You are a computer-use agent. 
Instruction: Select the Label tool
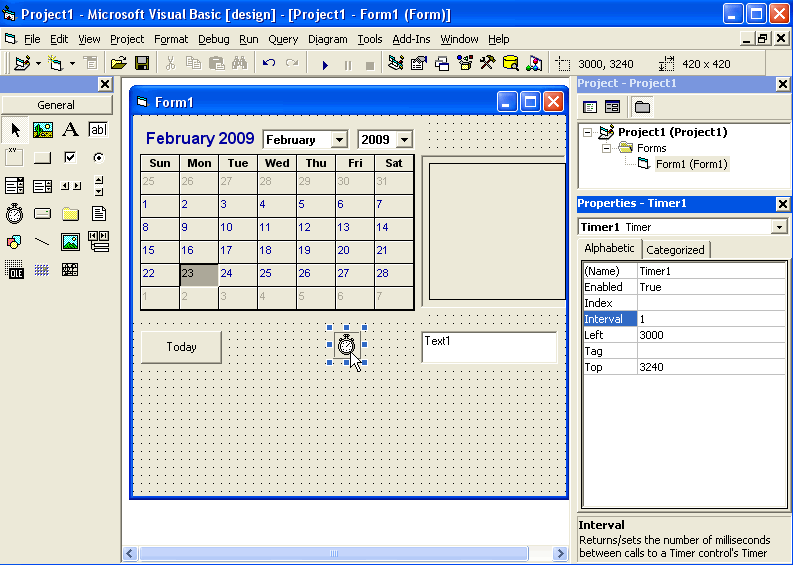(x=70, y=130)
